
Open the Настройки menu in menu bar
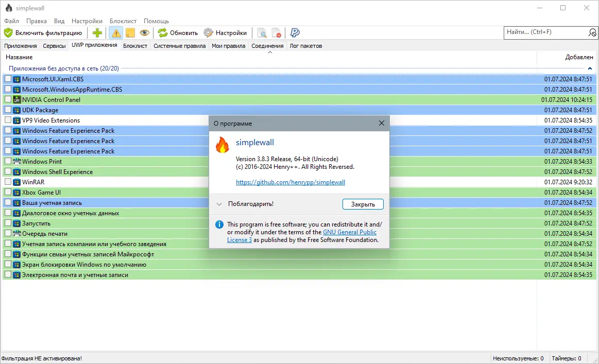(x=87, y=21)
